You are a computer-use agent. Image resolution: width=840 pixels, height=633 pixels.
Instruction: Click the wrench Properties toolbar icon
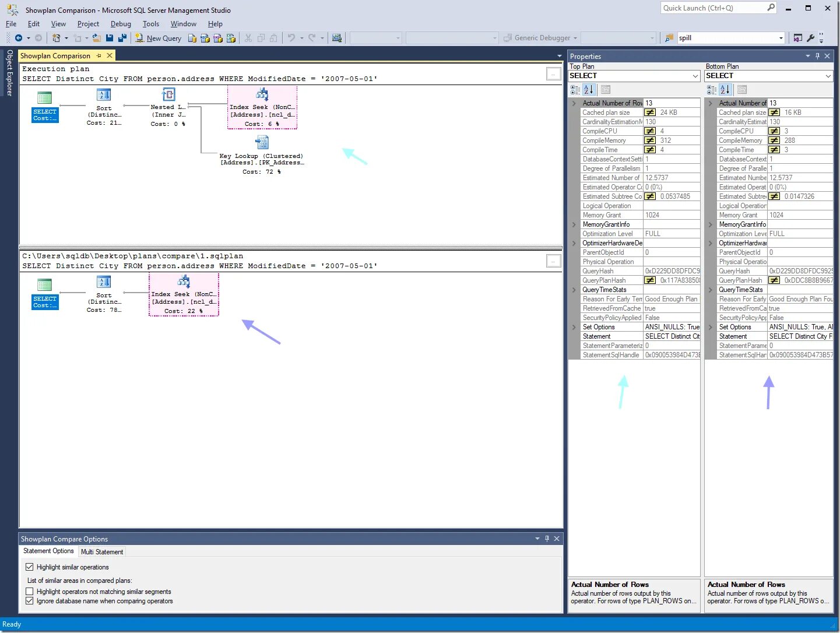click(810, 38)
